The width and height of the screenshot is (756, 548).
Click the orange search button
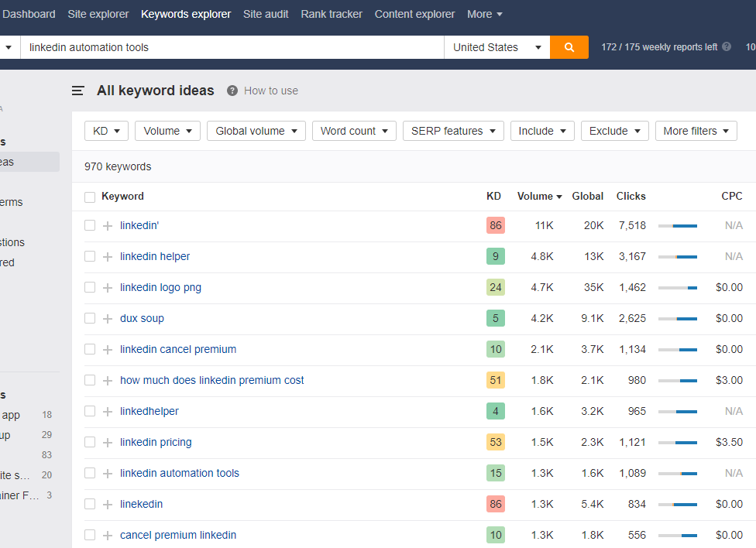click(x=569, y=47)
